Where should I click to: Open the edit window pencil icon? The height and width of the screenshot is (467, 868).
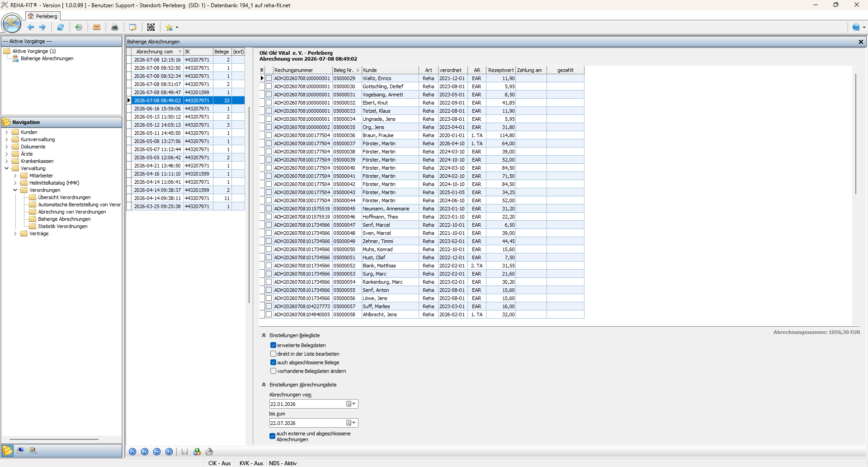(133, 27)
